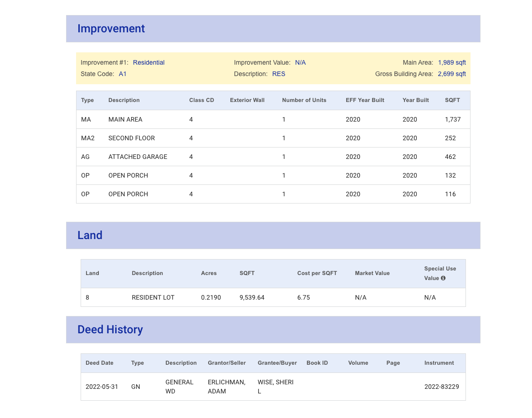
Task: Click the MA2 type cell
Action: tap(87, 138)
